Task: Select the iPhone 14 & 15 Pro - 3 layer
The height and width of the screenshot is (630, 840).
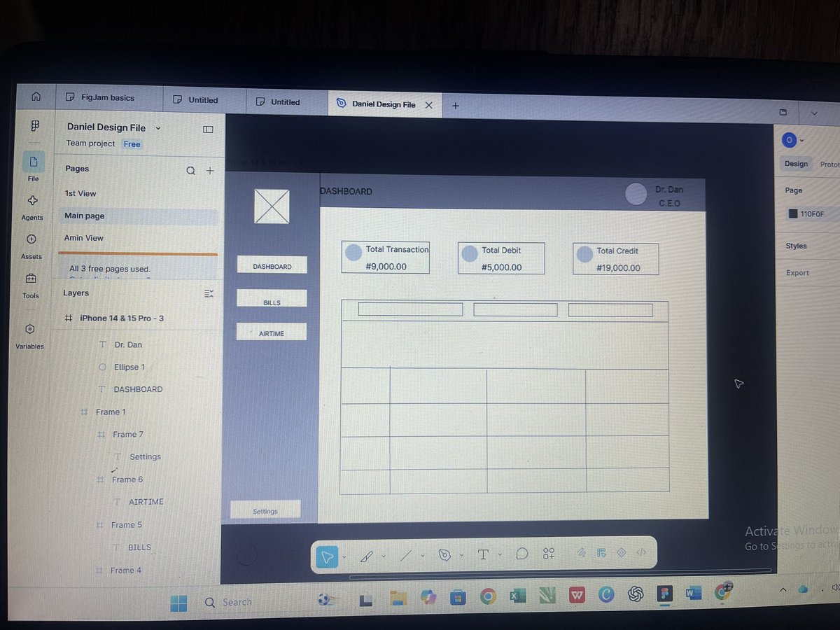Action: [x=121, y=318]
